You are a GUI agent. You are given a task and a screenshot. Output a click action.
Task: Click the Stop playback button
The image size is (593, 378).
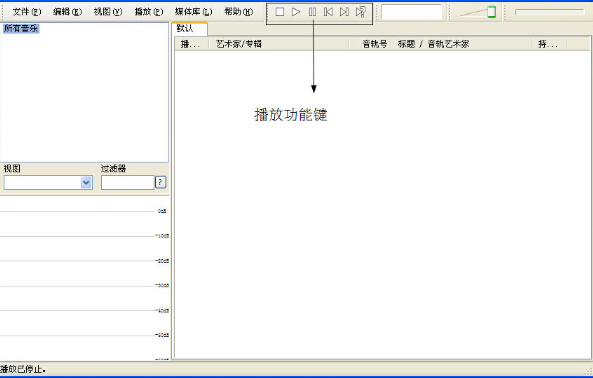279,12
